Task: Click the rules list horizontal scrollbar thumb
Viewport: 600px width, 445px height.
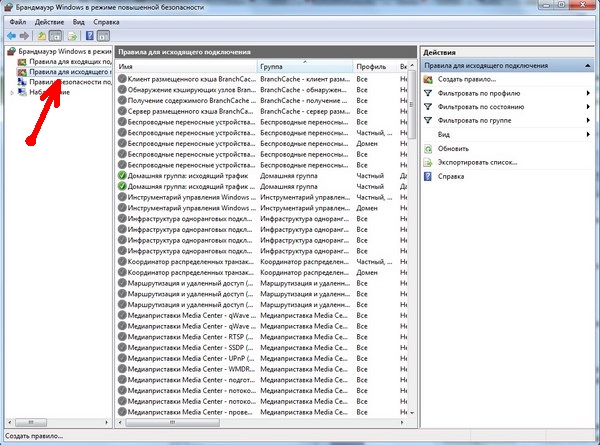Action: point(173,422)
